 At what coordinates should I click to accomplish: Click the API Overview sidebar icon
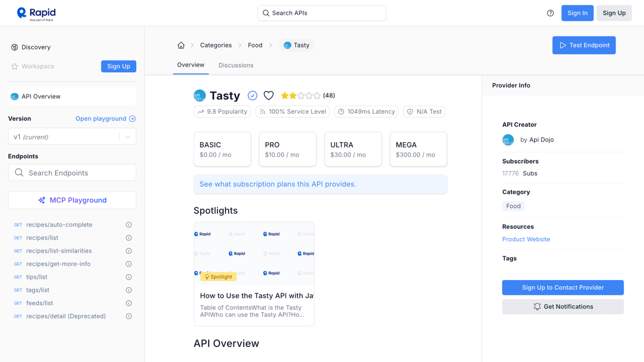point(14,97)
